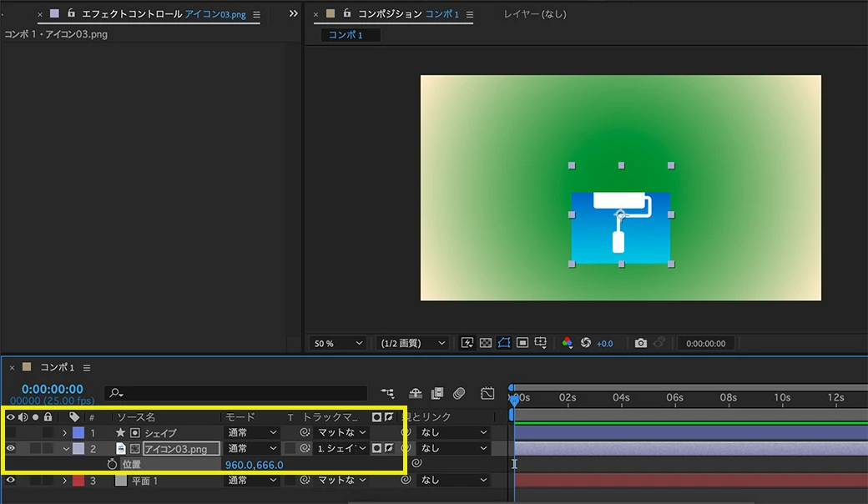
Task: Click the video eye column header icon
Action: tap(11, 416)
